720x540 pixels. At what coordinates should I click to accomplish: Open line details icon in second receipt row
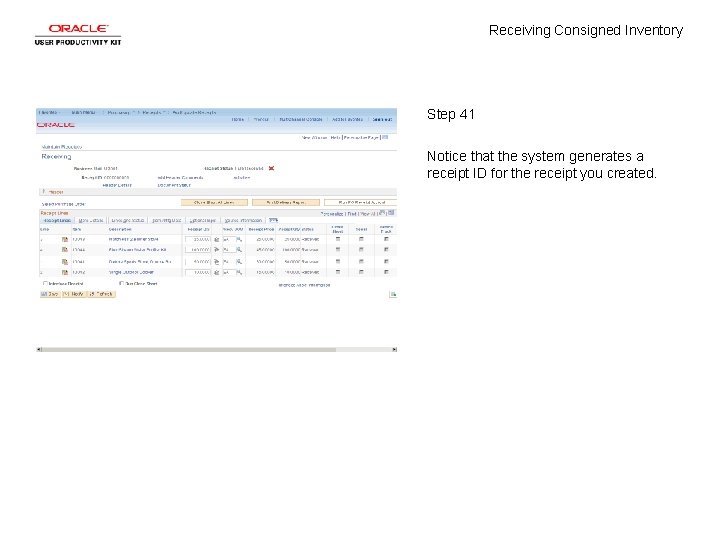click(x=65, y=250)
